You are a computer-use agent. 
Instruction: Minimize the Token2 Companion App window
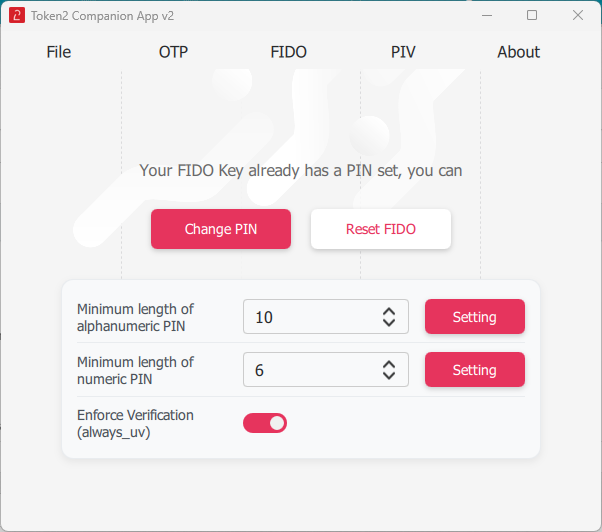pyautogui.click(x=487, y=16)
